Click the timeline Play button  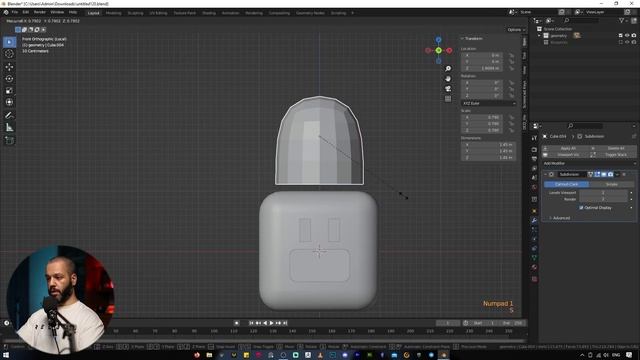coord(271,323)
